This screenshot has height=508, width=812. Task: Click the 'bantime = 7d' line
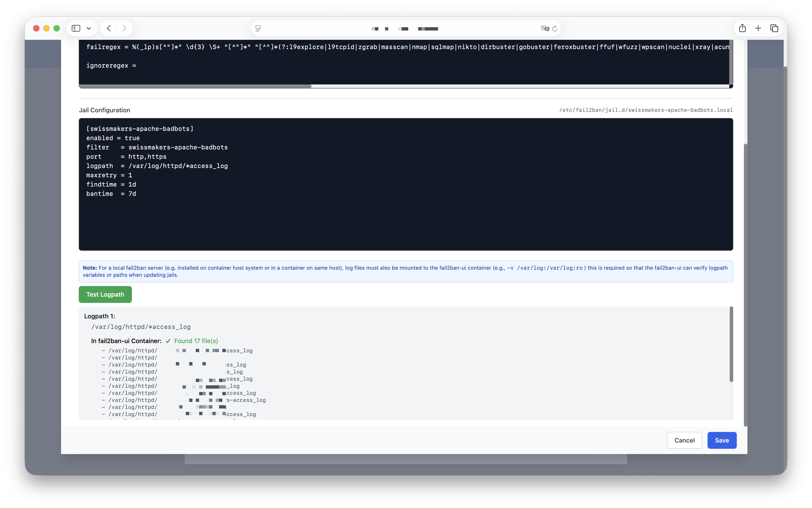point(111,194)
